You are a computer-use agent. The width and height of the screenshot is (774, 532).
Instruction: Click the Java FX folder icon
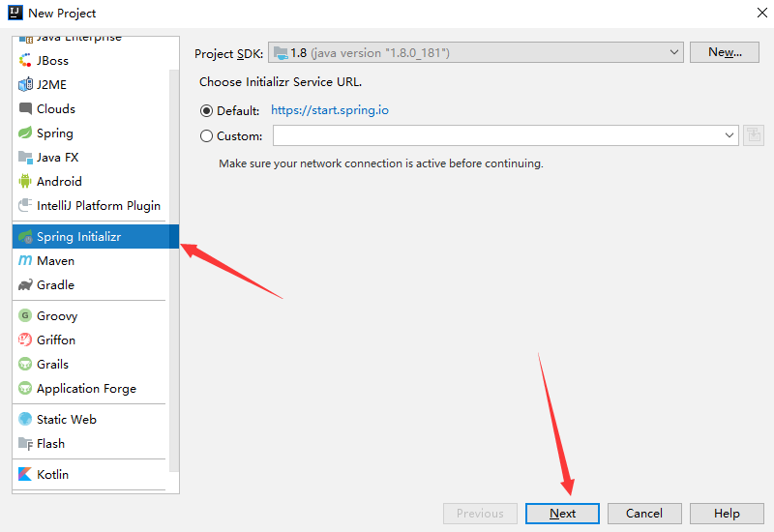tap(25, 158)
